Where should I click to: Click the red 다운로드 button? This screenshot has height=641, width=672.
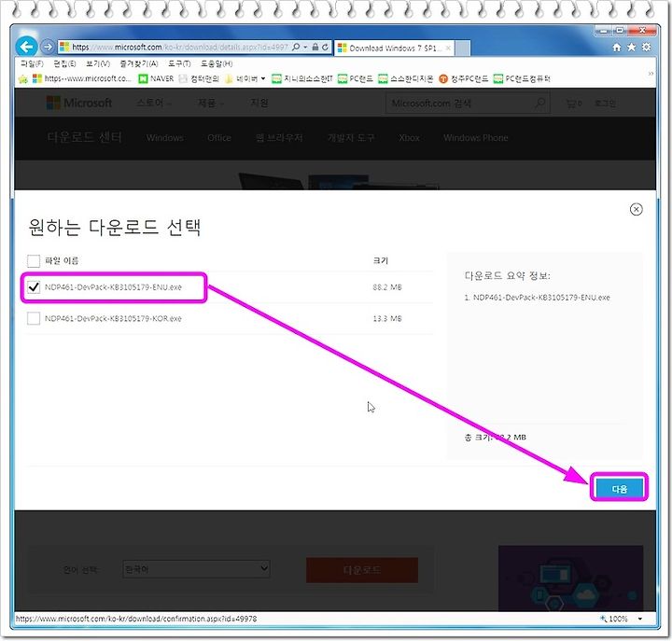[x=362, y=570]
